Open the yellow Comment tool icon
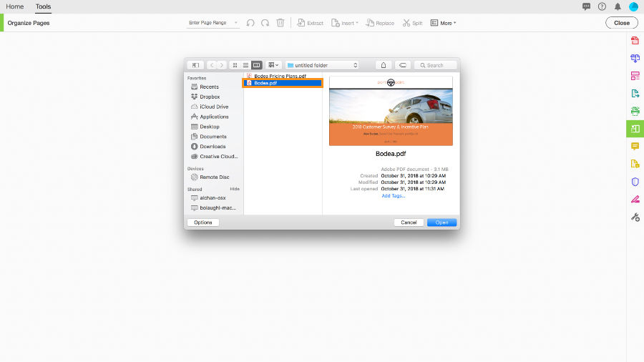 (635, 146)
